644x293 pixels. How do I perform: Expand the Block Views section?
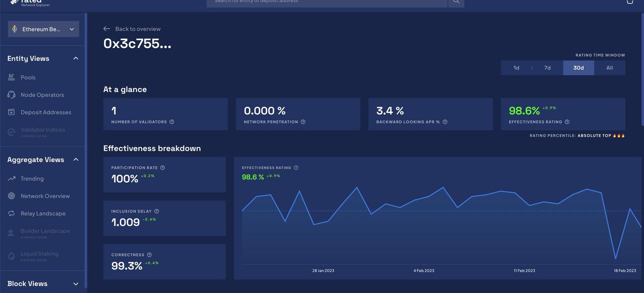[x=76, y=284]
